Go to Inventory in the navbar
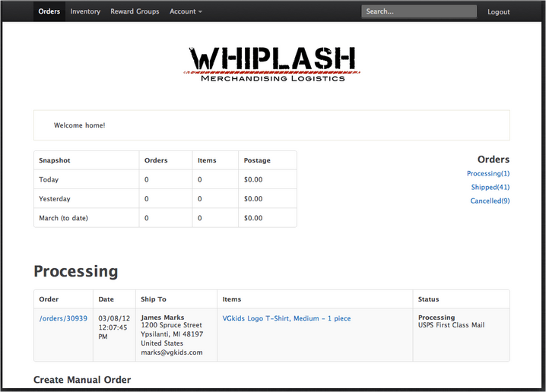546x392 pixels. 85,11
